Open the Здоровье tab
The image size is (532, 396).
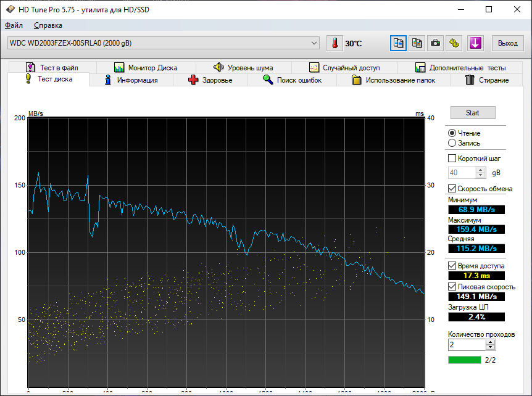coord(210,80)
